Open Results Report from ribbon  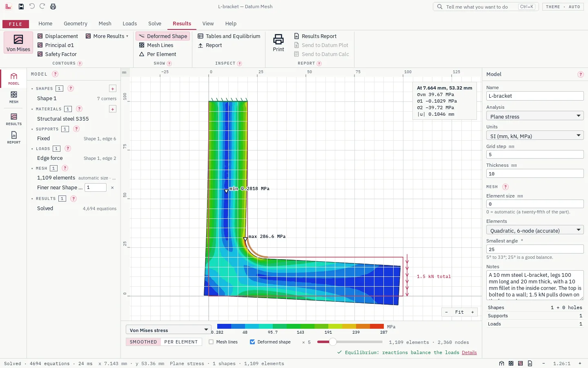pyautogui.click(x=316, y=36)
